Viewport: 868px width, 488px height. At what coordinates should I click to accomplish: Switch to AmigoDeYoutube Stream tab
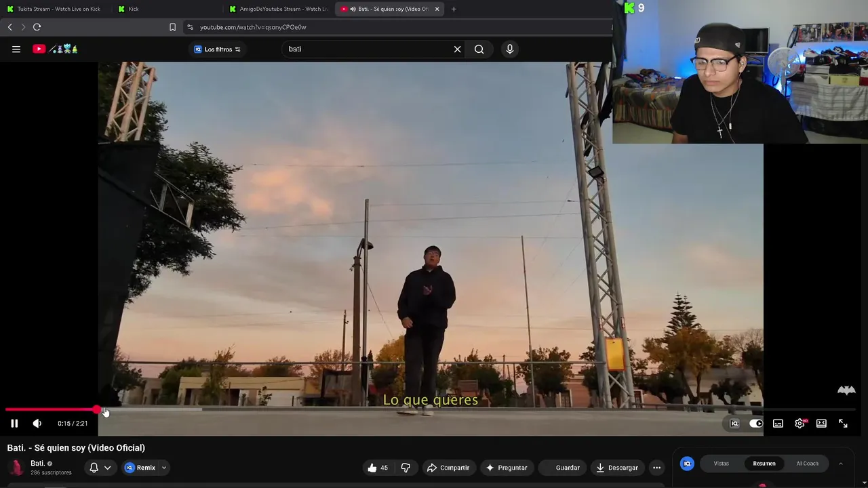click(x=278, y=9)
